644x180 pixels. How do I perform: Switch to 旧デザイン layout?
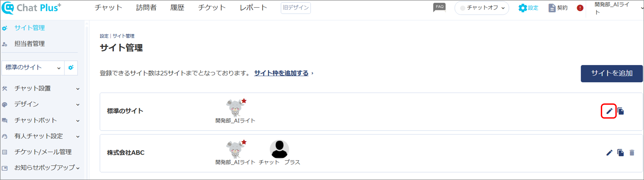pos(296,8)
